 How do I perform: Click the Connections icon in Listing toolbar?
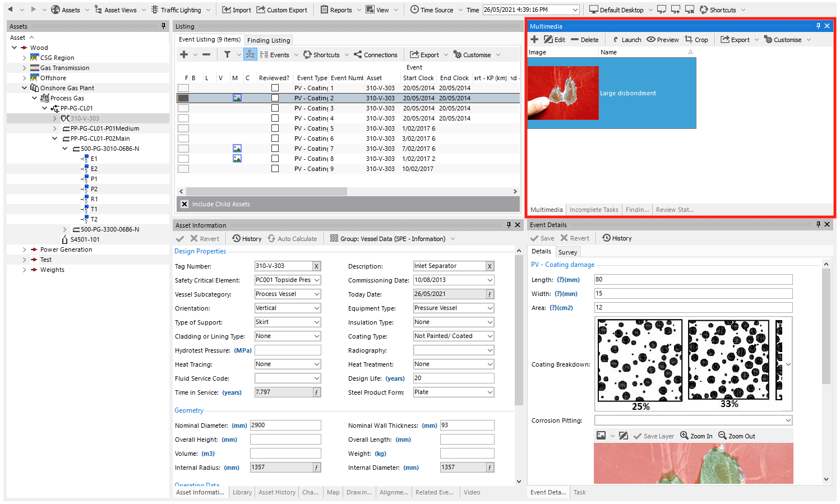coord(358,55)
